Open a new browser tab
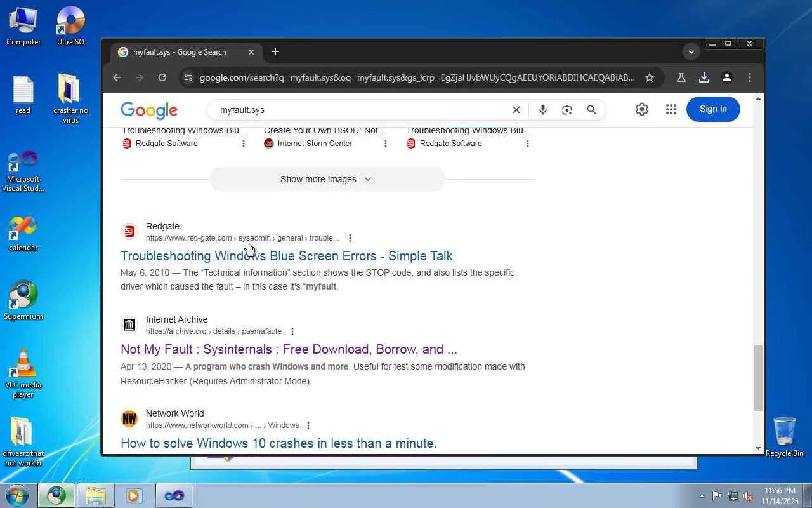Image resolution: width=812 pixels, height=508 pixels. 275,52
